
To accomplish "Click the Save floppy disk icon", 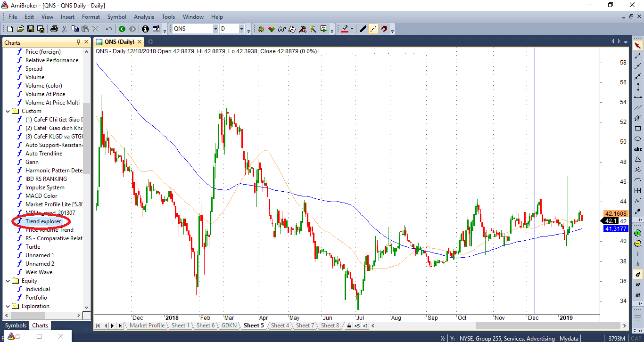I will tap(31, 29).
